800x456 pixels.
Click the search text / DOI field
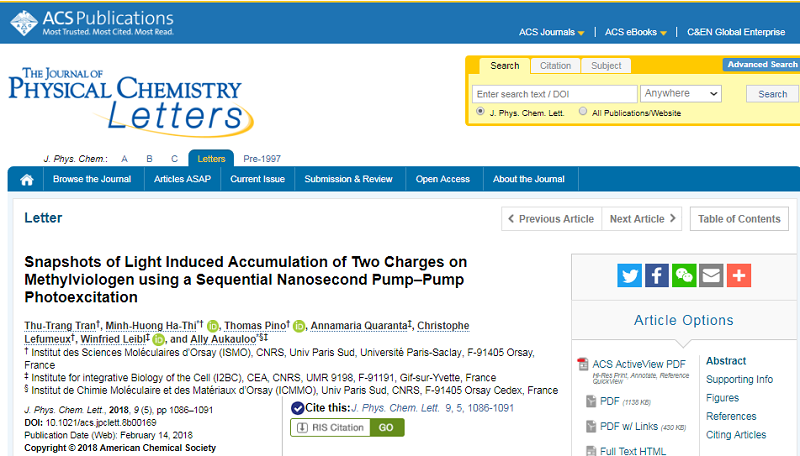554,94
